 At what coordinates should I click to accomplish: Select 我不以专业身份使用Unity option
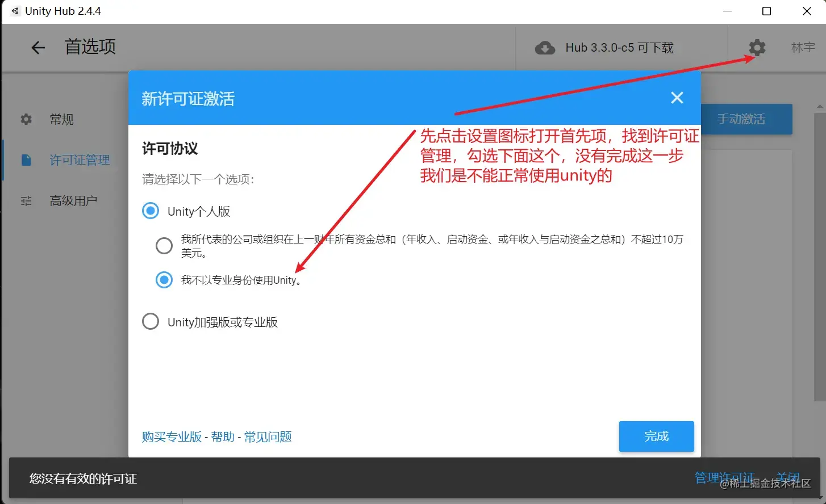pyautogui.click(x=164, y=280)
